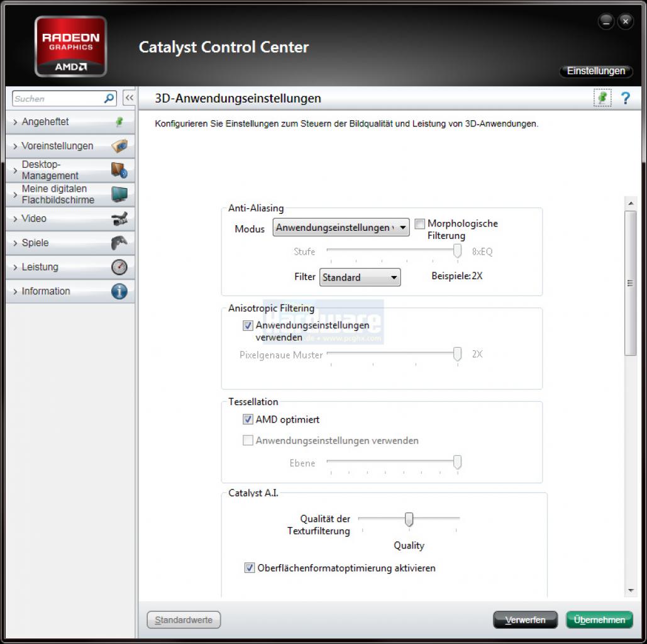Viewport: 647px width, 644px height.
Task: Click Verwerfen to discard changes
Action: pyautogui.click(x=525, y=620)
